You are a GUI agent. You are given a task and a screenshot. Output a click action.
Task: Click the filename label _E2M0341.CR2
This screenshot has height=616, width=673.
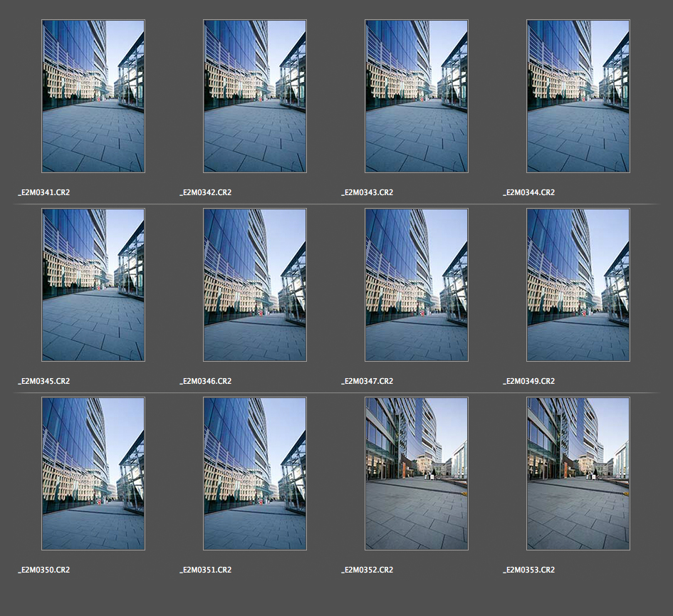[x=44, y=192]
